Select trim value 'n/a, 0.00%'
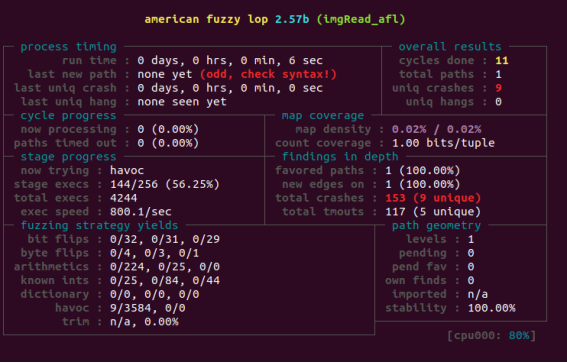The height and width of the screenshot is (363, 567). (144, 321)
